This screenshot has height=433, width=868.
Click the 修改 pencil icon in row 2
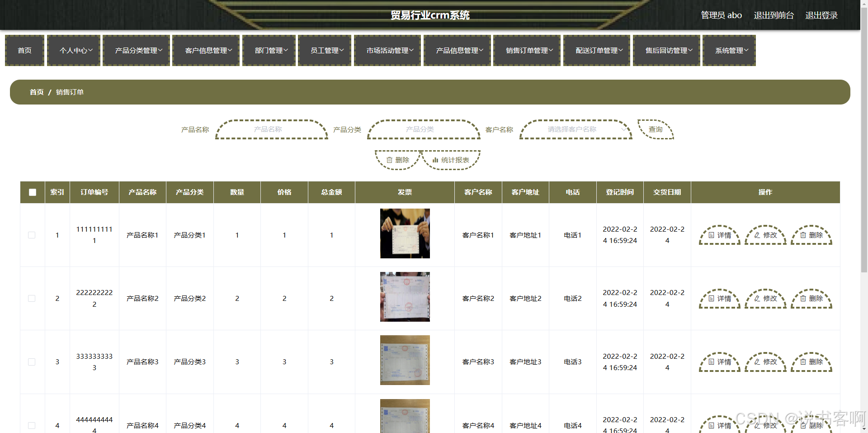point(757,299)
